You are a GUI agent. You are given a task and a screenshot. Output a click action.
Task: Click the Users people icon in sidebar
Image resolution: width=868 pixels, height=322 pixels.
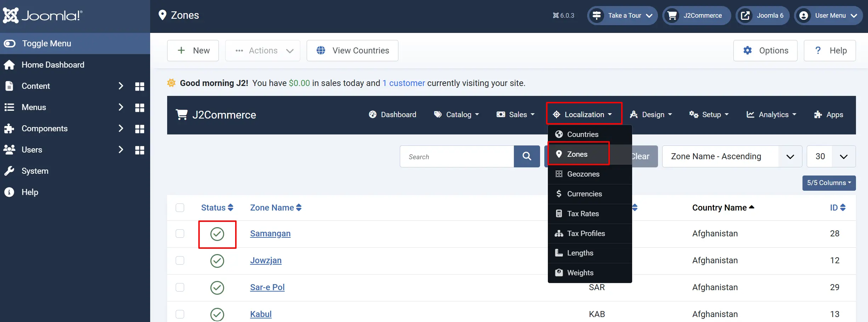9,150
